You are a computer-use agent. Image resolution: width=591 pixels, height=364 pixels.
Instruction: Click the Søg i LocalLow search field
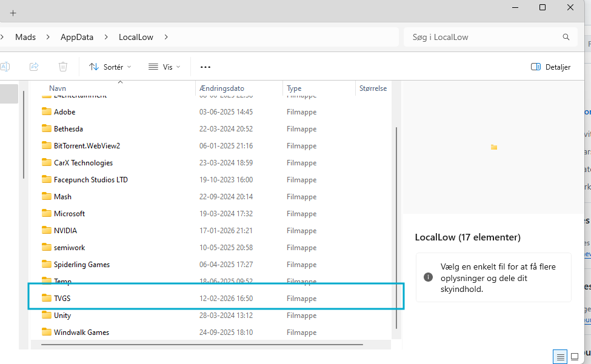pos(482,37)
